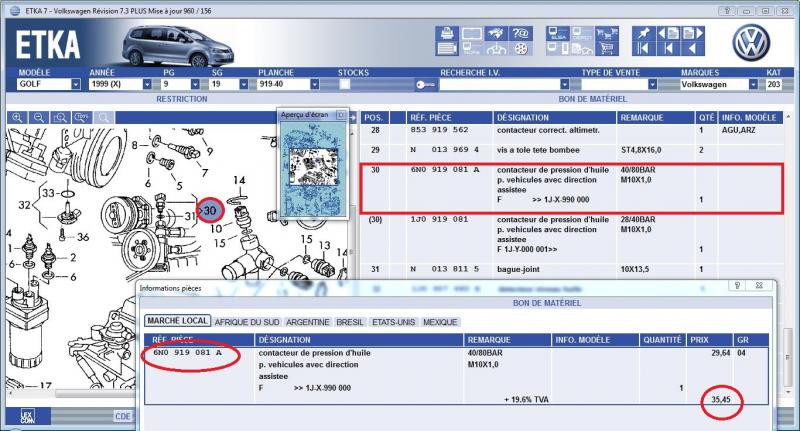This screenshot has height=431, width=800.
Task: Switch to the MEXIQUE tab
Action: pos(440,322)
